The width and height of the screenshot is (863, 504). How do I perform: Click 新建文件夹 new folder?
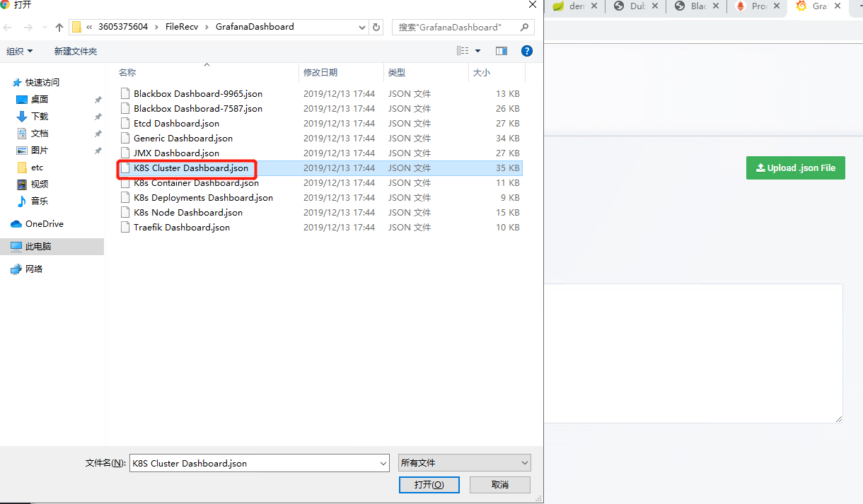click(76, 51)
